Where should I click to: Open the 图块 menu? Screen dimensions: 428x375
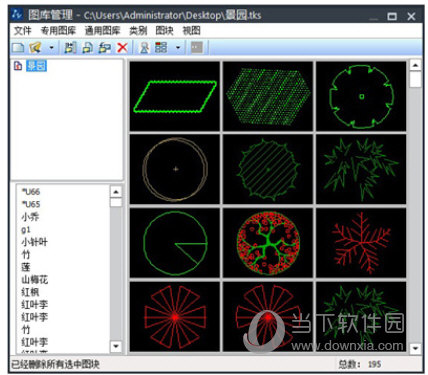click(x=164, y=31)
